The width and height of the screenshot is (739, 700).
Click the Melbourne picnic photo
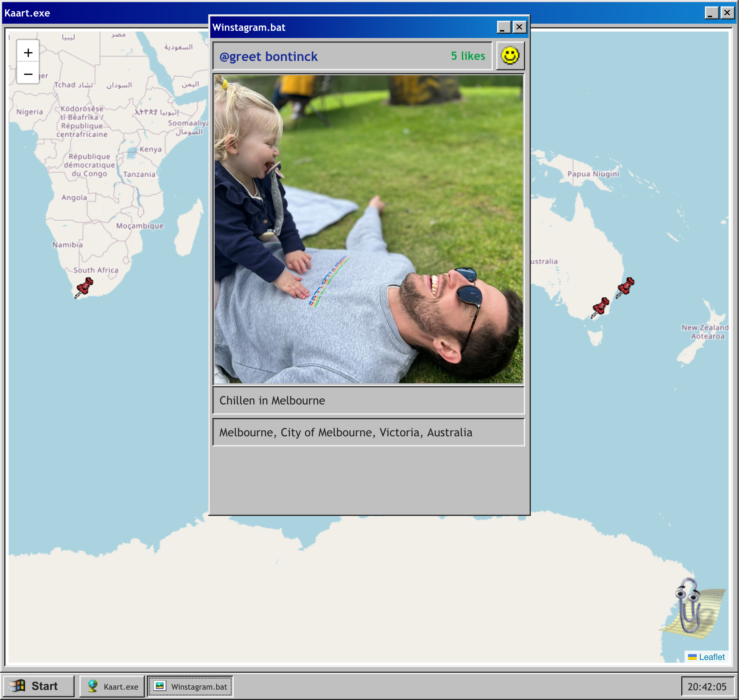(x=368, y=229)
